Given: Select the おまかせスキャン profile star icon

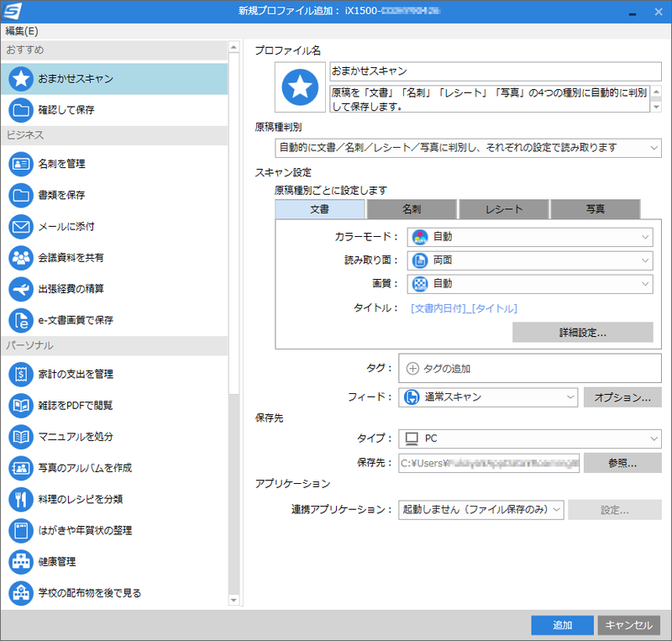Looking at the screenshot, I should click(x=21, y=80).
